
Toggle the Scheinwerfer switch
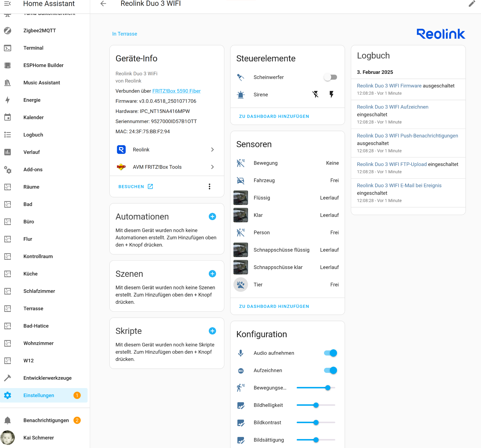[x=330, y=77]
